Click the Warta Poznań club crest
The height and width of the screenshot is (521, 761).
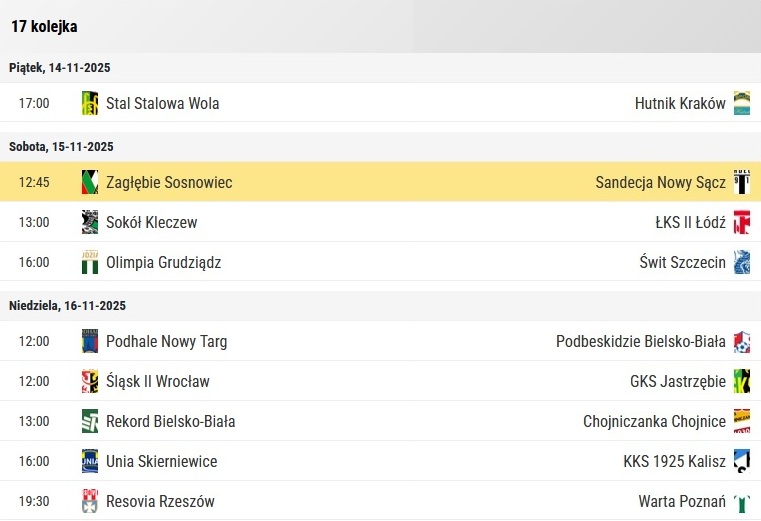coord(741,501)
